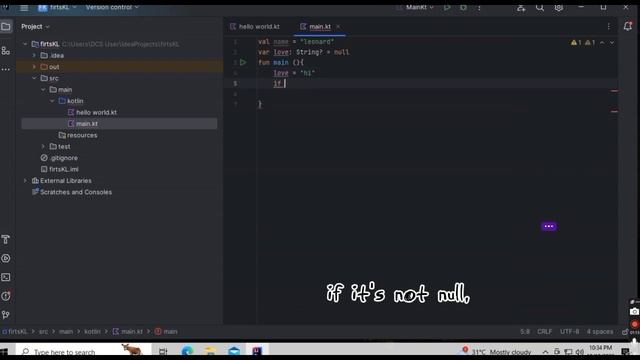Expand the test folder
This screenshot has height=360, width=640.
(43, 147)
